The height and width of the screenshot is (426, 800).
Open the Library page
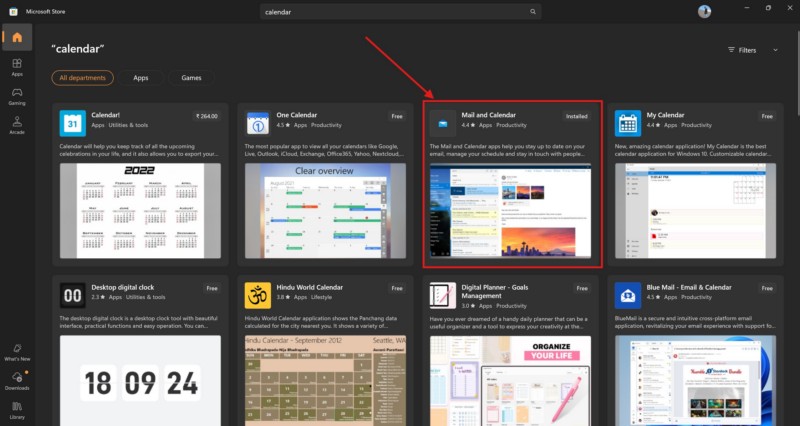pyautogui.click(x=17, y=408)
